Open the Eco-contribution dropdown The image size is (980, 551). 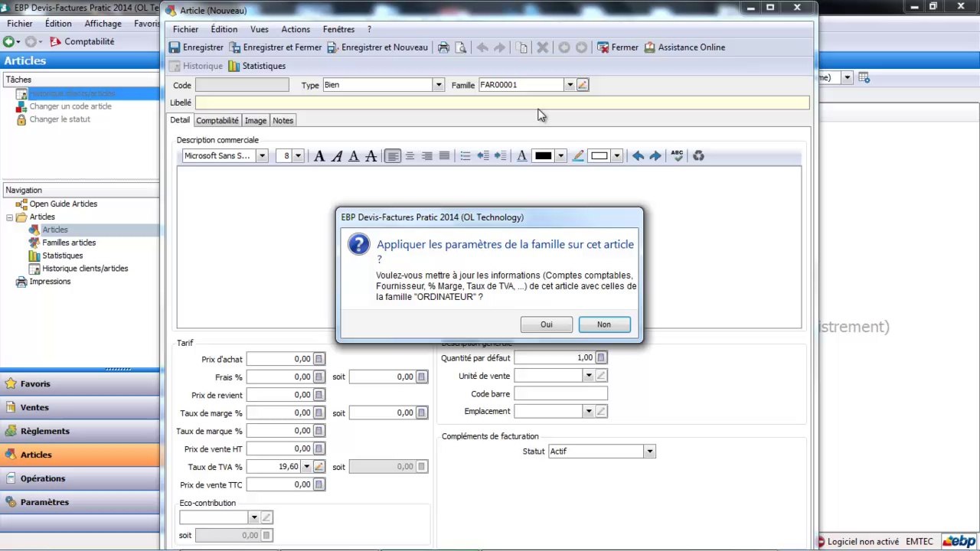[x=254, y=518]
